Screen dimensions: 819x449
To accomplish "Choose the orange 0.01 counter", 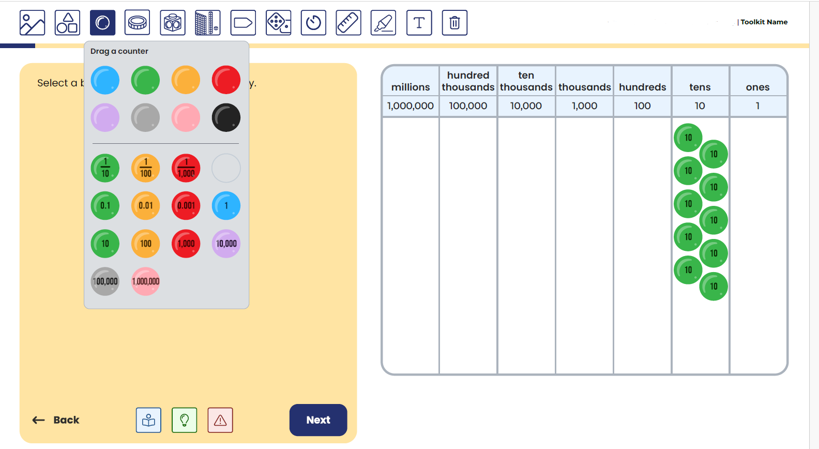I will 146,206.
